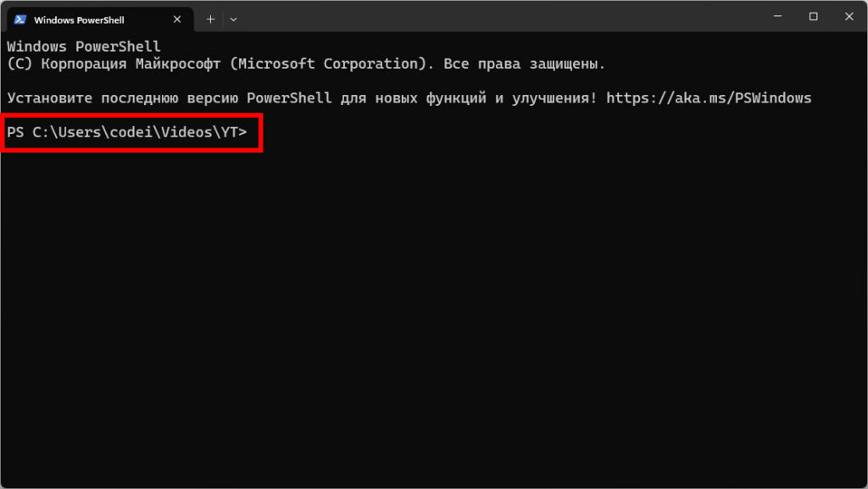
Task: Click the "Windows PowerShell" heading line in terminal
Action: pos(83,47)
